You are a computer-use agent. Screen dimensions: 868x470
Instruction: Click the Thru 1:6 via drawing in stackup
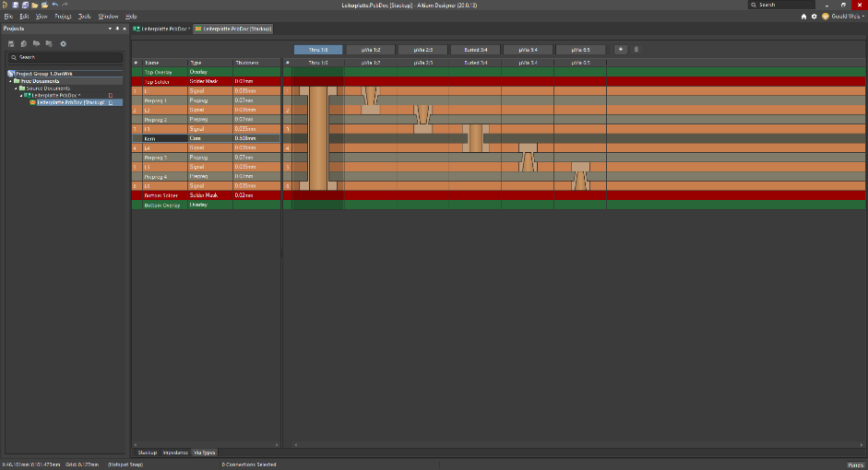point(318,138)
